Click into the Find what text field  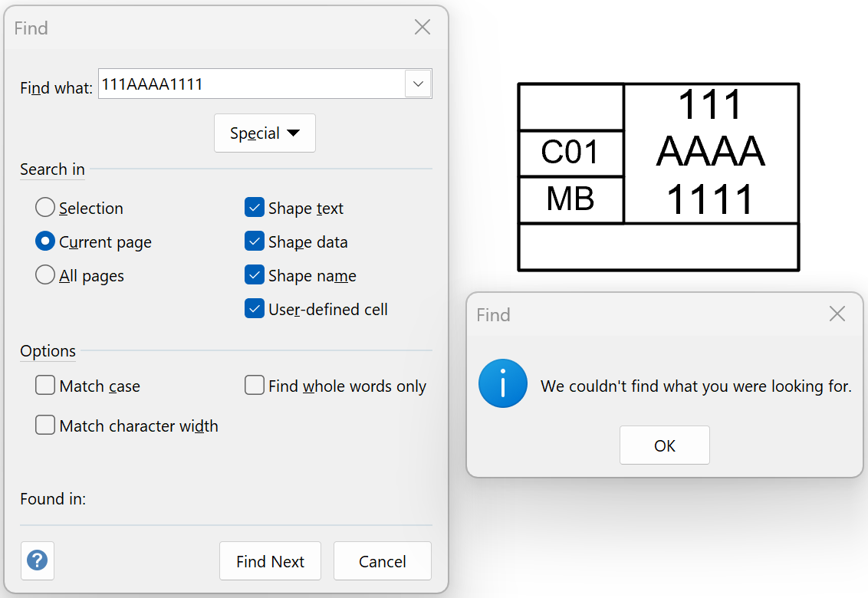pyautogui.click(x=252, y=84)
